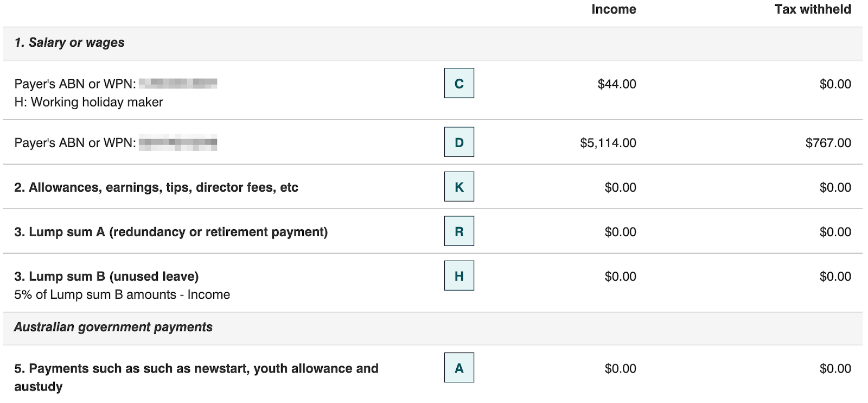This screenshot has height=403, width=868.
Task: Select the H box for Lump sum B
Action: point(459,276)
